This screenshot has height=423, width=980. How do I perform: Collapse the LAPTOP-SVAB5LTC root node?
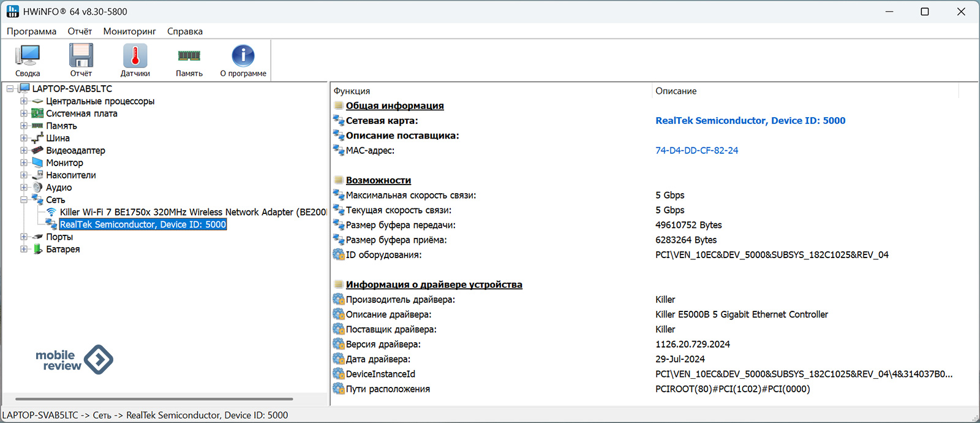(10, 89)
